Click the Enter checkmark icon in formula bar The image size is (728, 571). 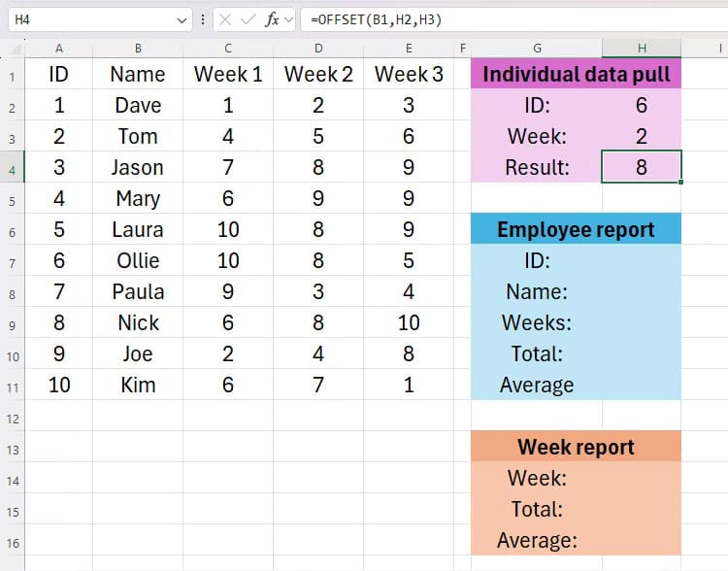pos(249,19)
